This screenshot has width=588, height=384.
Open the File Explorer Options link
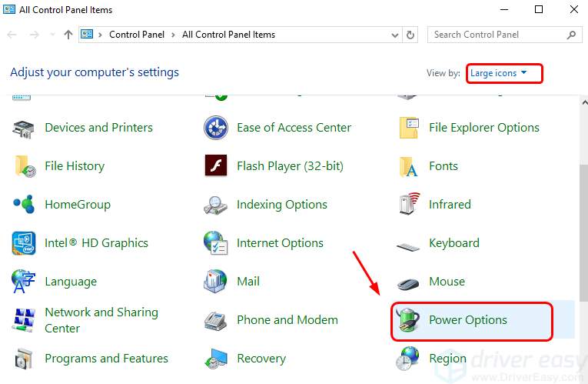484,128
